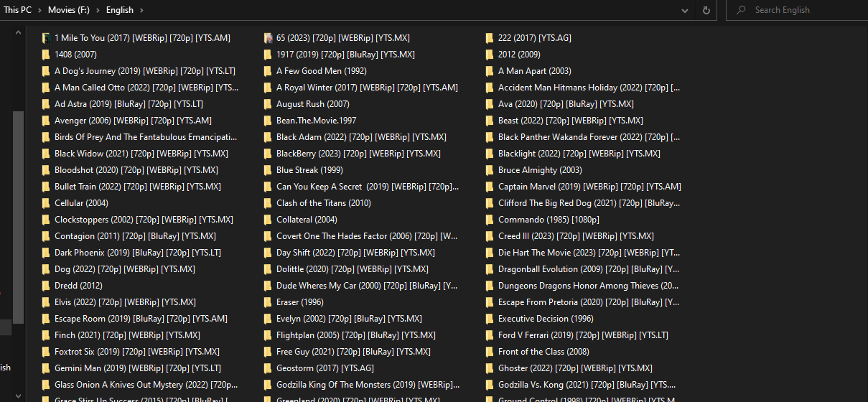Image resolution: width=868 pixels, height=402 pixels.
Task: Select Avenger (2006) folder
Action: [x=127, y=121]
